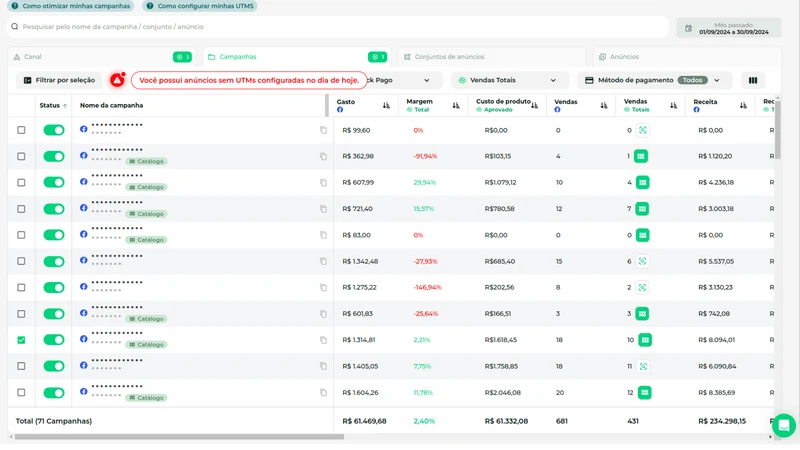Image resolution: width=800 pixels, height=450 pixels.
Task: Click the -146,94% margin value
Action: tap(427, 287)
